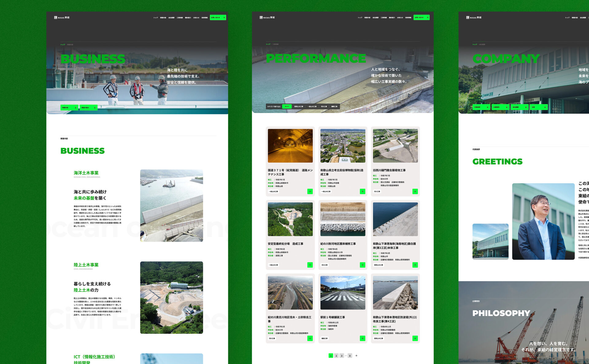This screenshot has width=589, height=364.
Task: Open 採用情報 menu in Performance header
Action: [408, 18]
